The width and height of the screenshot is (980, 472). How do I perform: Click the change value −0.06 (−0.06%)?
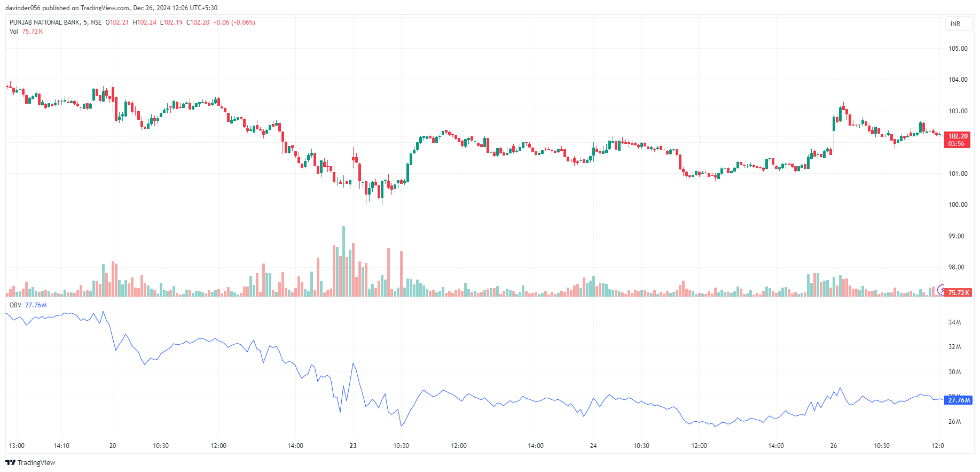234,22
